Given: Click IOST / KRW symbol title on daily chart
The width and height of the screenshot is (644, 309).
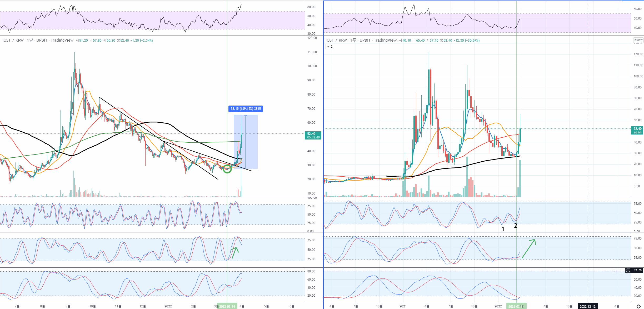Looking at the screenshot, I should pos(13,40).
